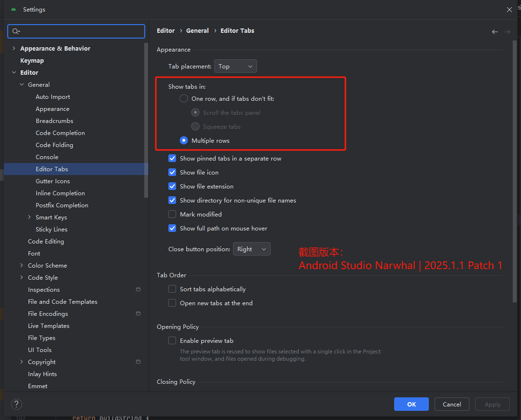Click Cancel button
The image size is (521, 420).
(x=452, y=404)
